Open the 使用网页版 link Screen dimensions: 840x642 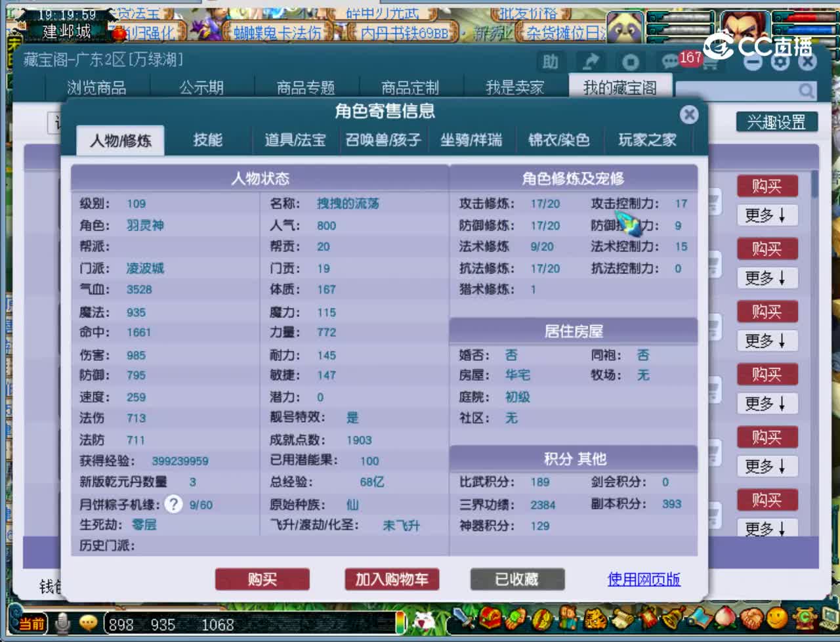[644, 579]
